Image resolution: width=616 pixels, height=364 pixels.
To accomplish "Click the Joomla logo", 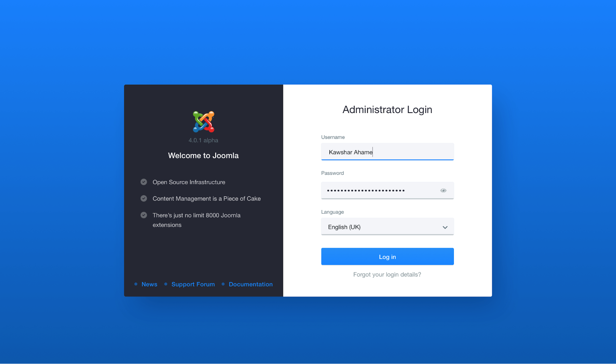I will (x=203, y=122).
